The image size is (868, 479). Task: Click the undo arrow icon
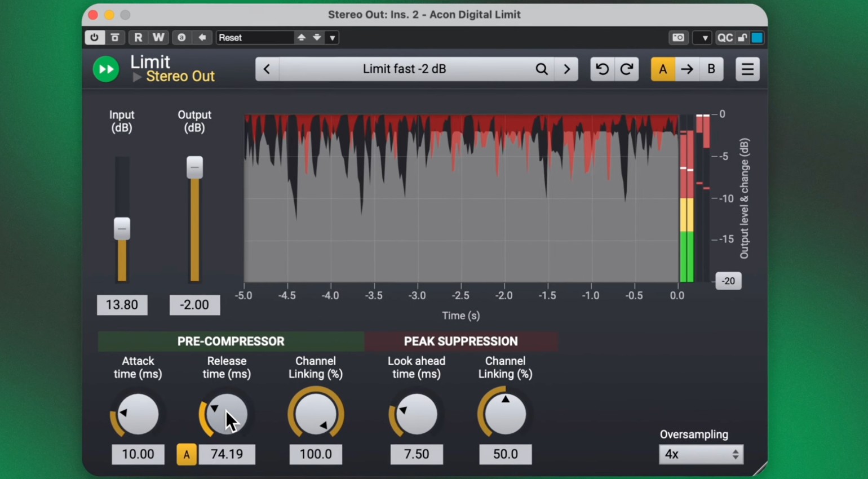point(602,69)
